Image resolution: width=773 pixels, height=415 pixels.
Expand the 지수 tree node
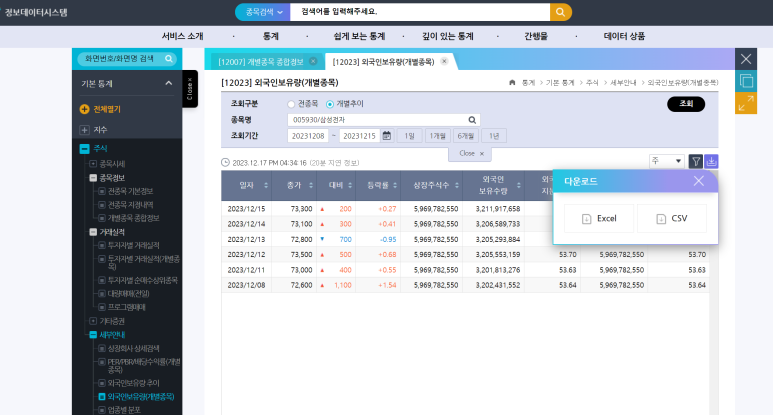pos(84,130)
